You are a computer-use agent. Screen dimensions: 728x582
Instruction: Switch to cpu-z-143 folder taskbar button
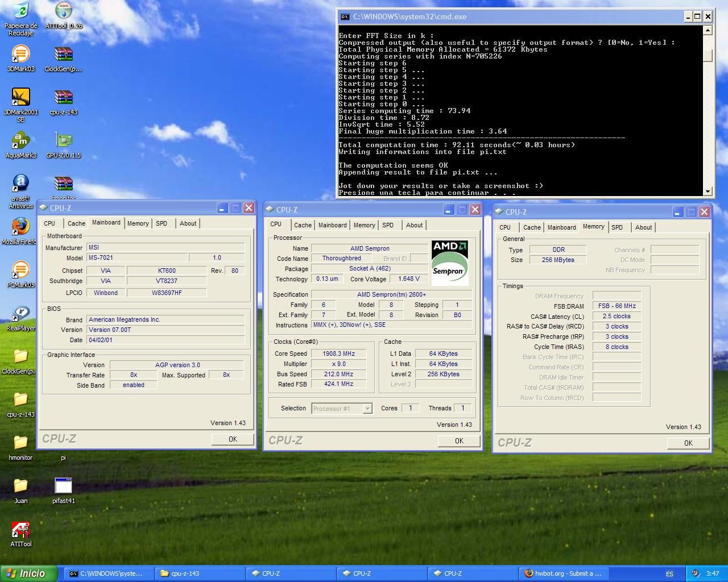click(x=199, y=573)
